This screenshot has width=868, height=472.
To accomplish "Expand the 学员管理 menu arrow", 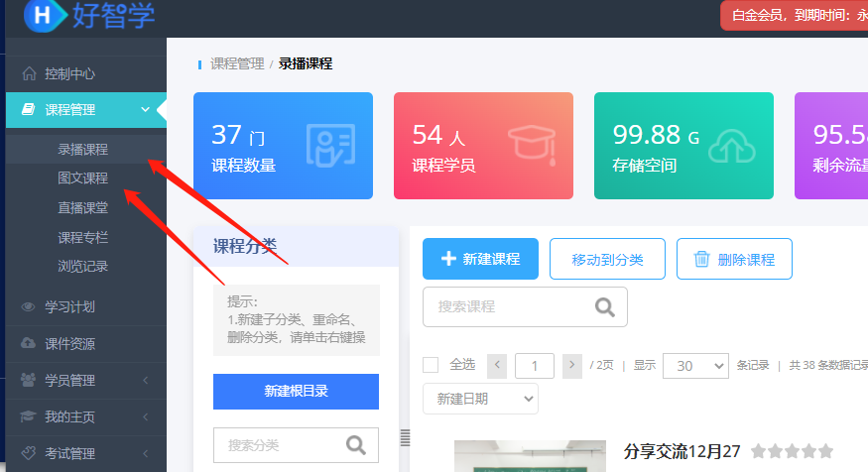I will (146, 380).
